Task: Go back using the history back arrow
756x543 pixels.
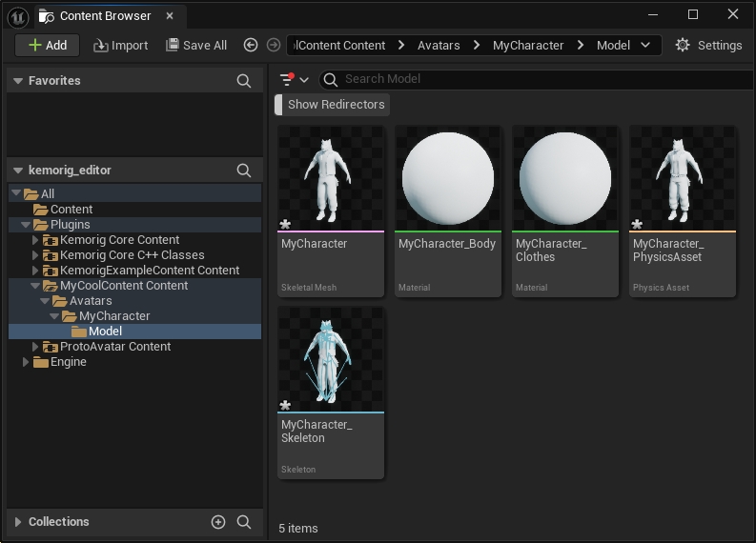Action: (x=251, y=45)
